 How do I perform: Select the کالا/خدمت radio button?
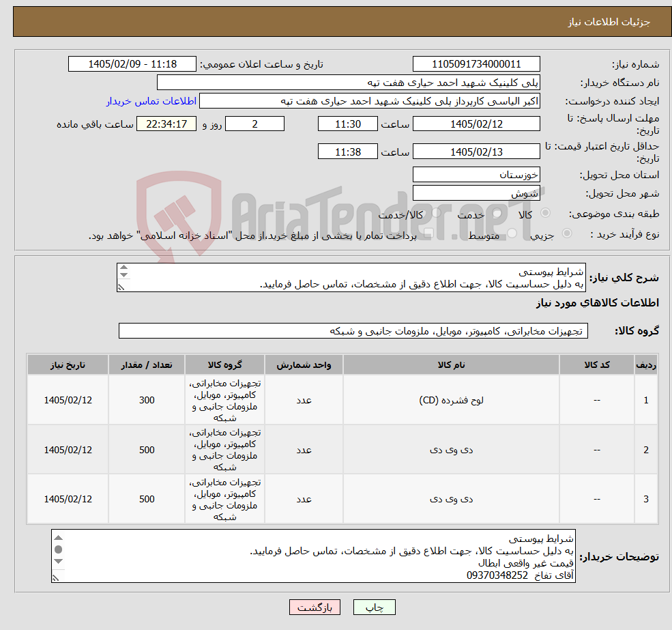pyautogui.click(x=436, y=213)
